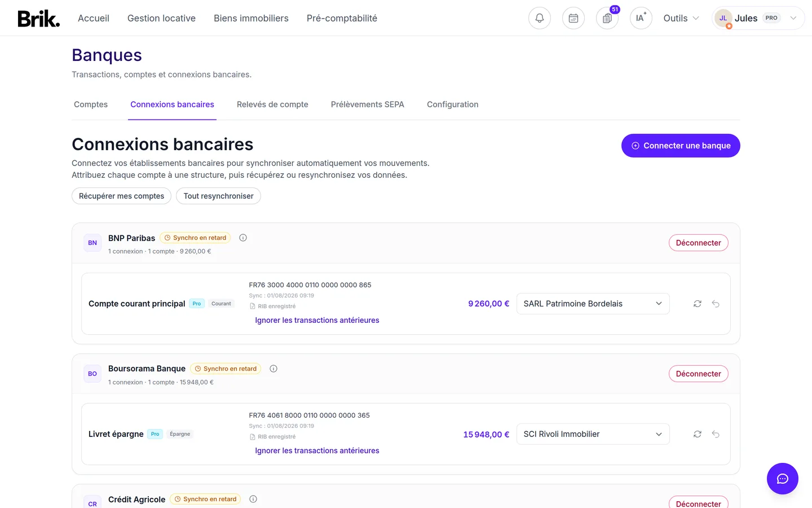Go to Accueil
The height and width of the screenshot is (508, 812).
pyautogui.click(x=94, y=18)
